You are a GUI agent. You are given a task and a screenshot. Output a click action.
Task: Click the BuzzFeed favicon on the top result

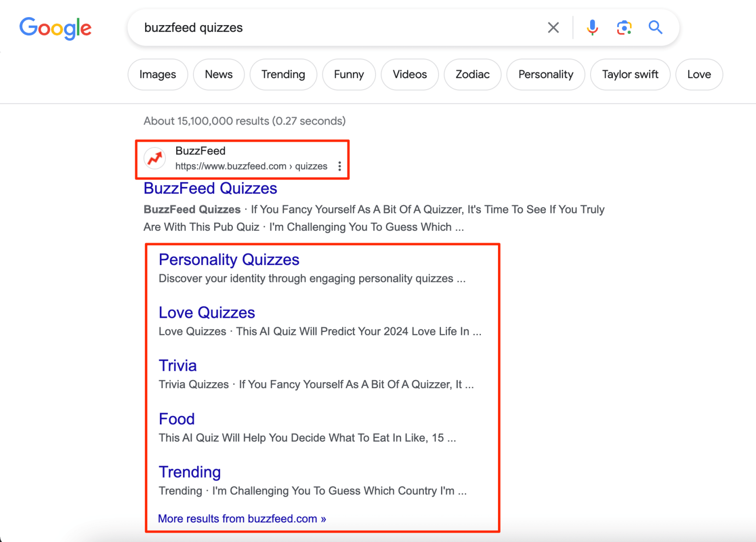(155, 158)
